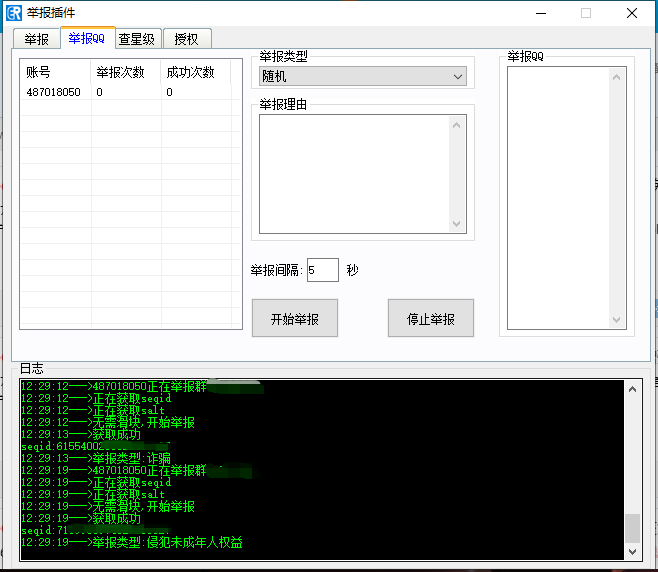The height and width of the screenshot is (572, 658).
Task: Click log line 举报类型:诈骗
Action: click(96, 458)
